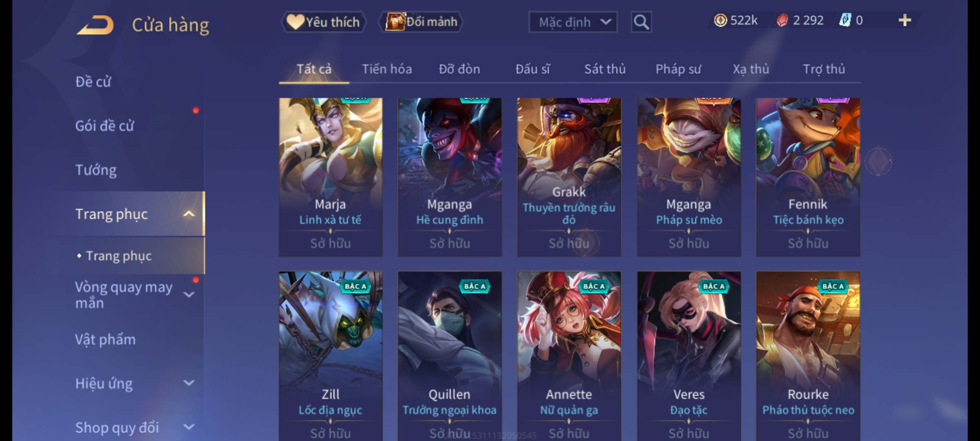Expand the Shop quy đổi section
The image size is (980, 441).
click(189, 427)
